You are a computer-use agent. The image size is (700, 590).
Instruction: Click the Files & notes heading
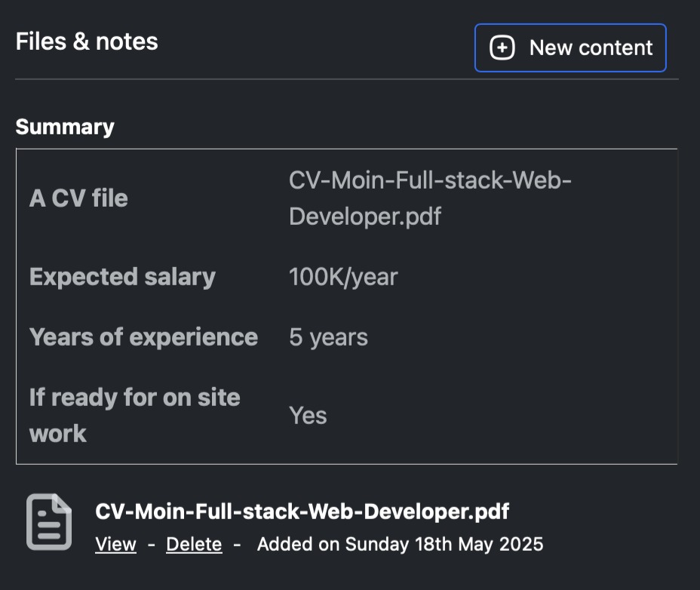(87, 41)
